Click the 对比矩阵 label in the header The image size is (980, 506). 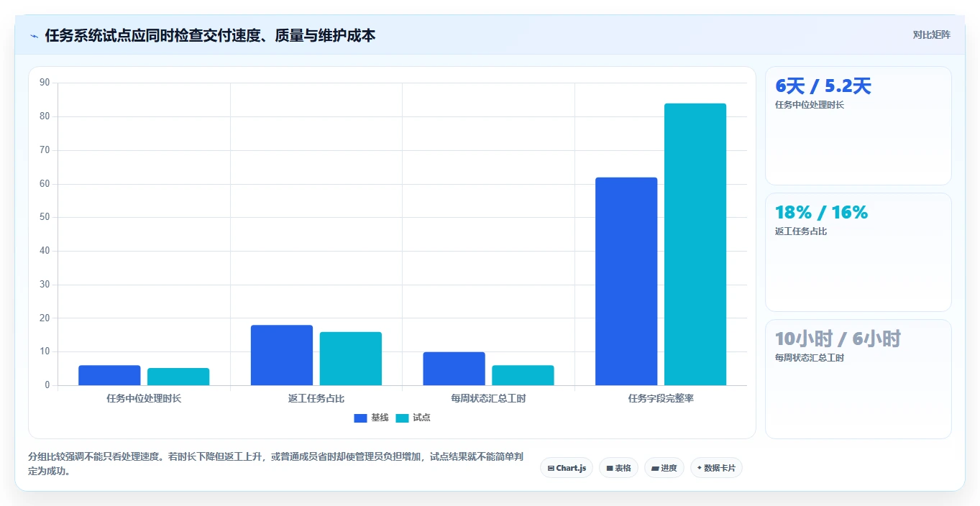[x=932, y=34]
